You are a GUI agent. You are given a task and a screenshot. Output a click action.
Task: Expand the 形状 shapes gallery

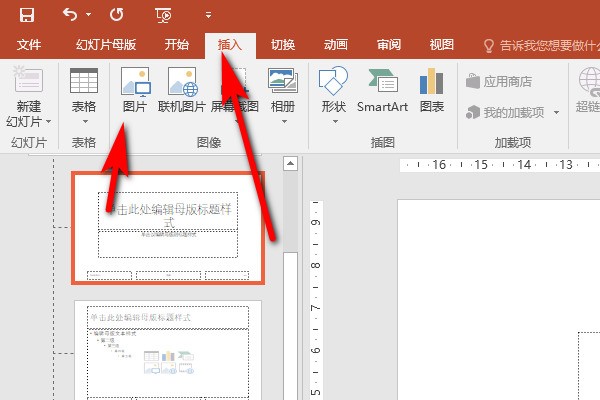point(334,121)
